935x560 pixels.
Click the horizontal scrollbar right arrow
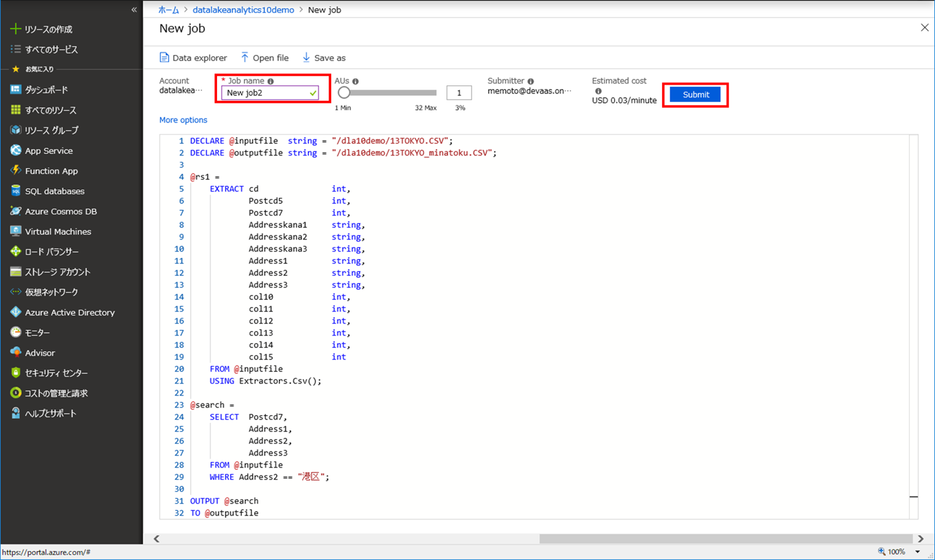click(x=921, y=539)
